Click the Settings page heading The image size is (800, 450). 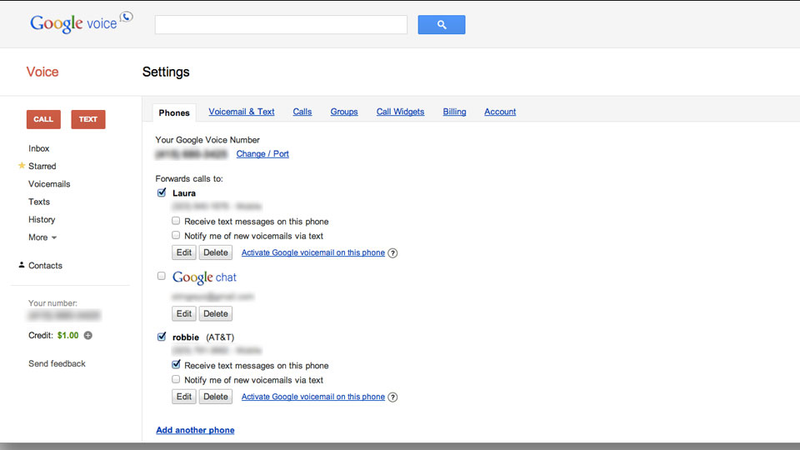(166, 72)
